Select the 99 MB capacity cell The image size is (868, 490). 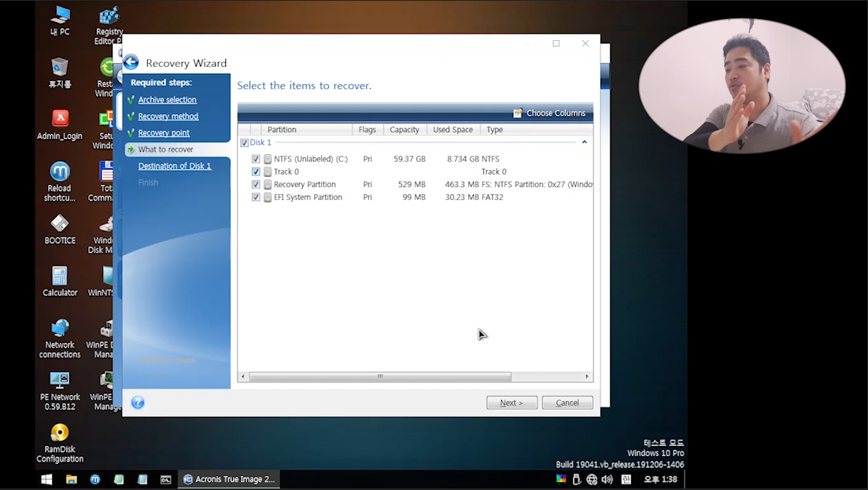coord(414,197)
